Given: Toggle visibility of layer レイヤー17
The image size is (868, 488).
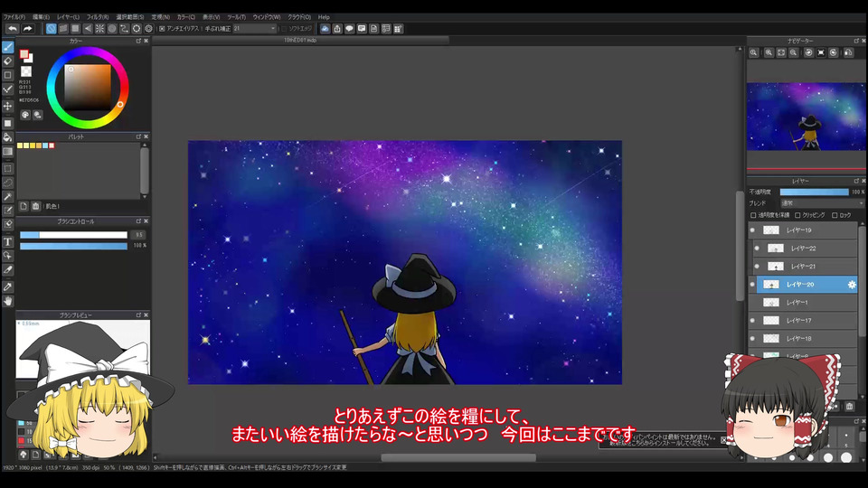Looking at the screenshot, I should [x=752, y=320].
